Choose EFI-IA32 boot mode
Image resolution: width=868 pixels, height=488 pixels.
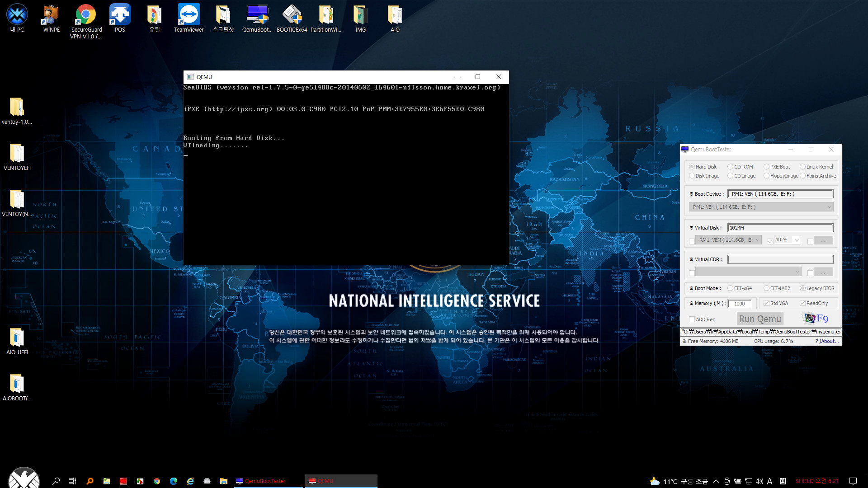[x=777, y=288]
